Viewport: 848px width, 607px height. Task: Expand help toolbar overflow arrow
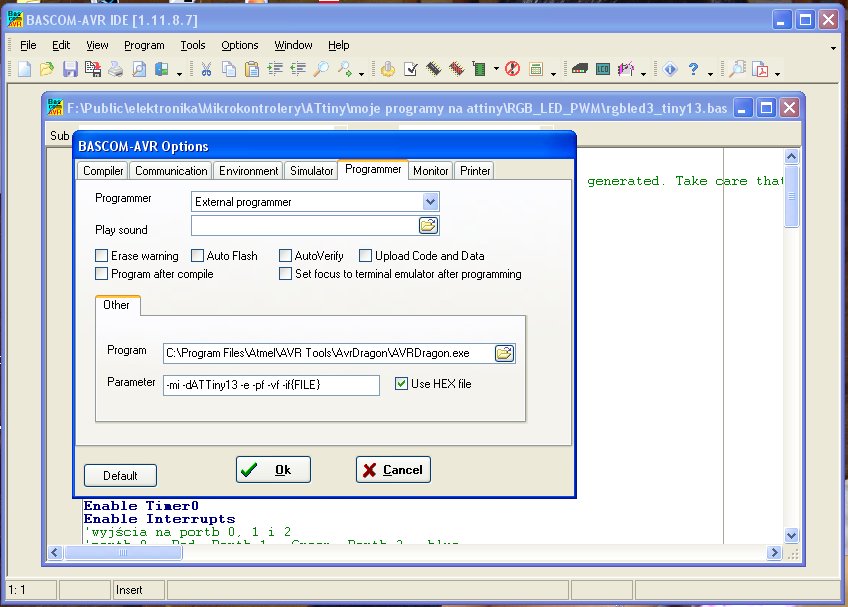click(710, 74)
